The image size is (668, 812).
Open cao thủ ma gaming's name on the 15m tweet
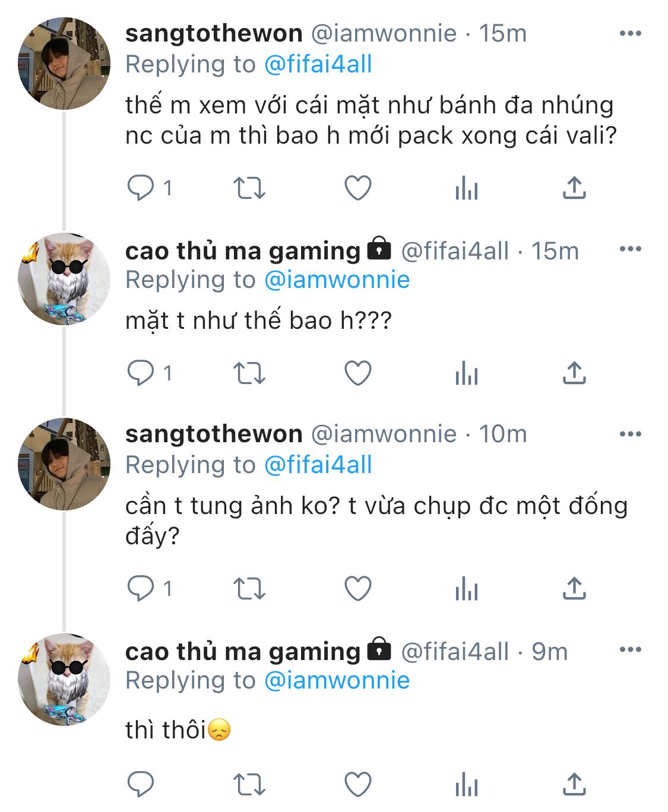click(x=243, y=251)
